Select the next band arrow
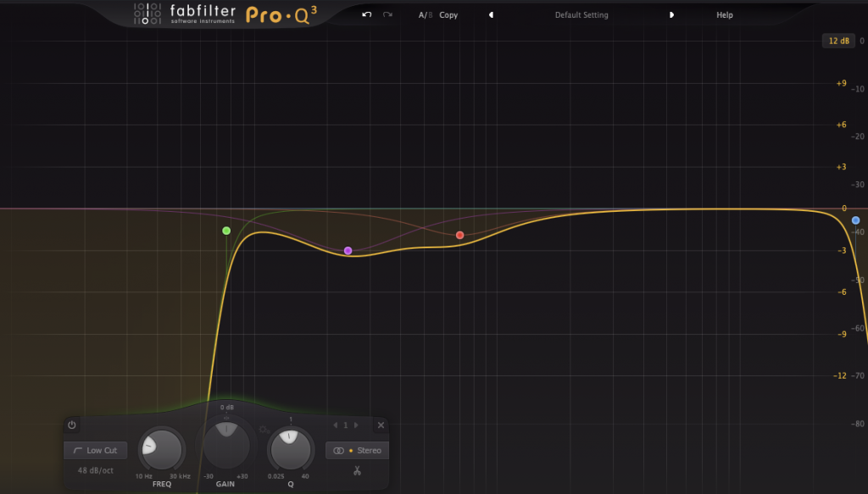The image size is (868, 494). click(357, 425)
